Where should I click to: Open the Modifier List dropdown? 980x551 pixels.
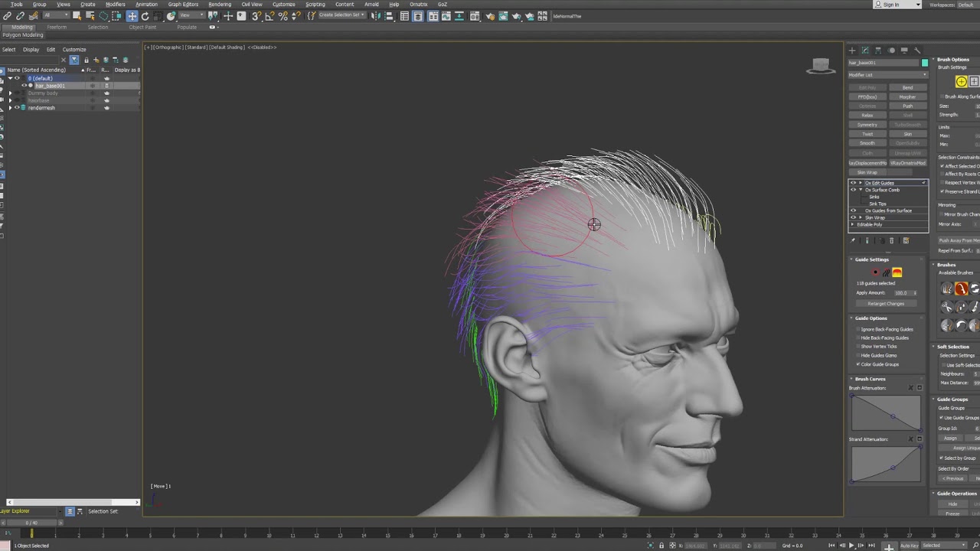click(888, 75)
